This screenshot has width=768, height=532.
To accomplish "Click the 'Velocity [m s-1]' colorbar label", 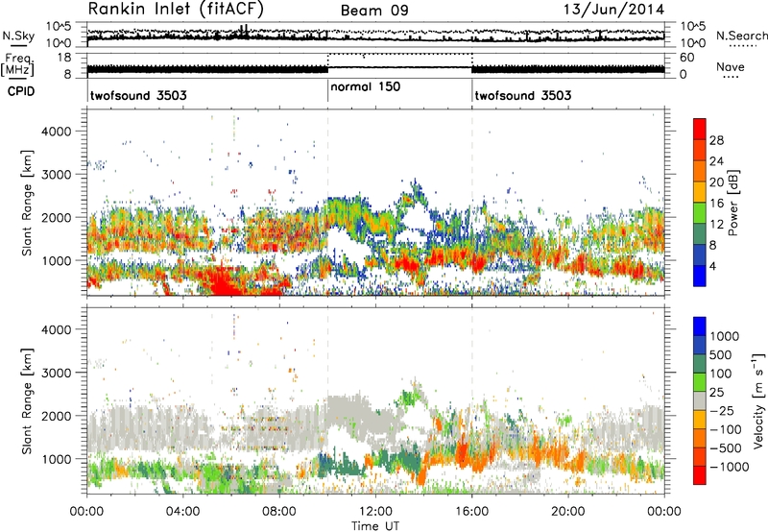I will (x=758, y=400).
